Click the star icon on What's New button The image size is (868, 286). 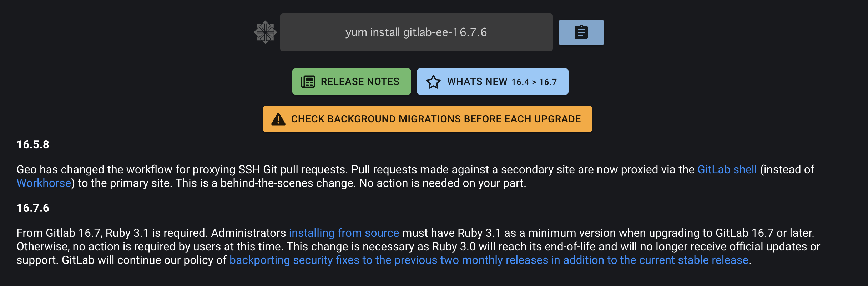click(434, 81)
